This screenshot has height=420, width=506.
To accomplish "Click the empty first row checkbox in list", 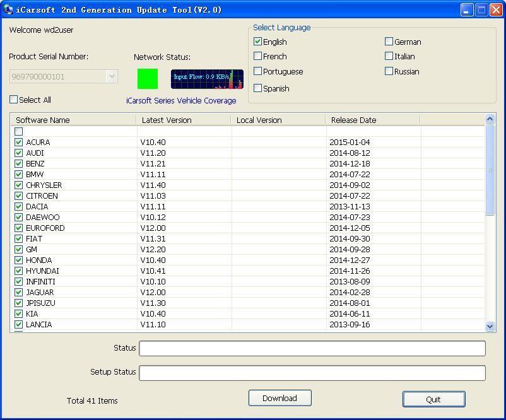I will coord(18,131).
